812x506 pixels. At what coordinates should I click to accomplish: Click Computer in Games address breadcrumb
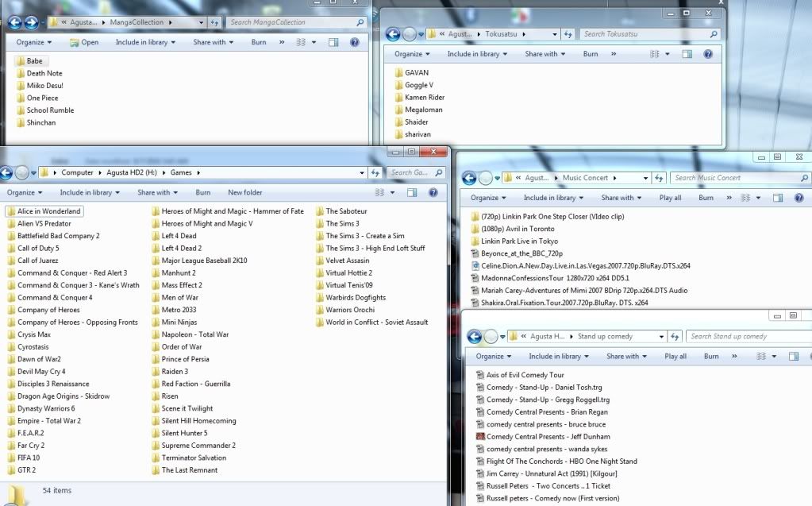click(77, 172)
